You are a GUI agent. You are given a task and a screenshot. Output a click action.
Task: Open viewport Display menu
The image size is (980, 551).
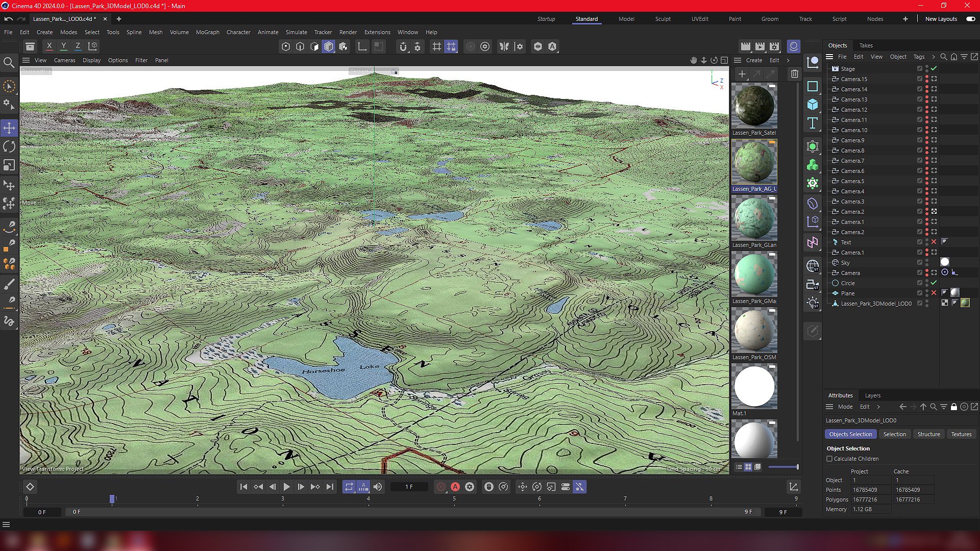[x=91, y=60]
